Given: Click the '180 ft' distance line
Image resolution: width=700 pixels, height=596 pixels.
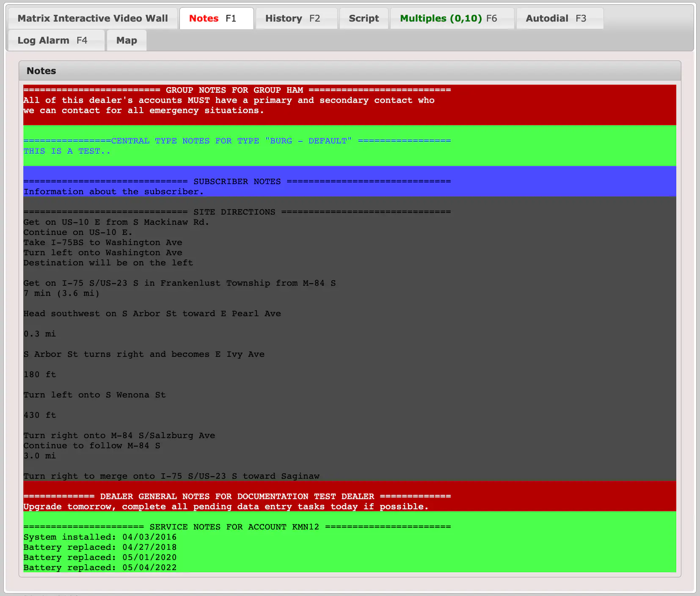Looking at the screenshot, I should (x=39, y=375).
